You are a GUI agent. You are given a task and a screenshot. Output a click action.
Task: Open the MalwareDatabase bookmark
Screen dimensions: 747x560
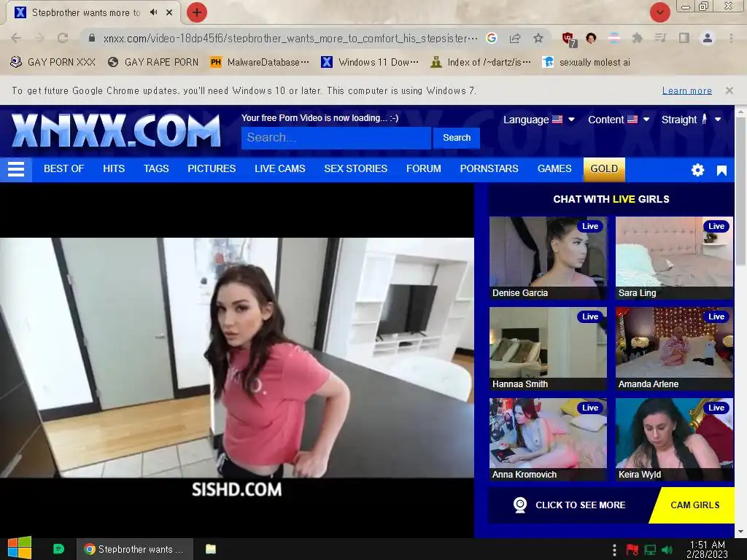(x=260, y=62)
